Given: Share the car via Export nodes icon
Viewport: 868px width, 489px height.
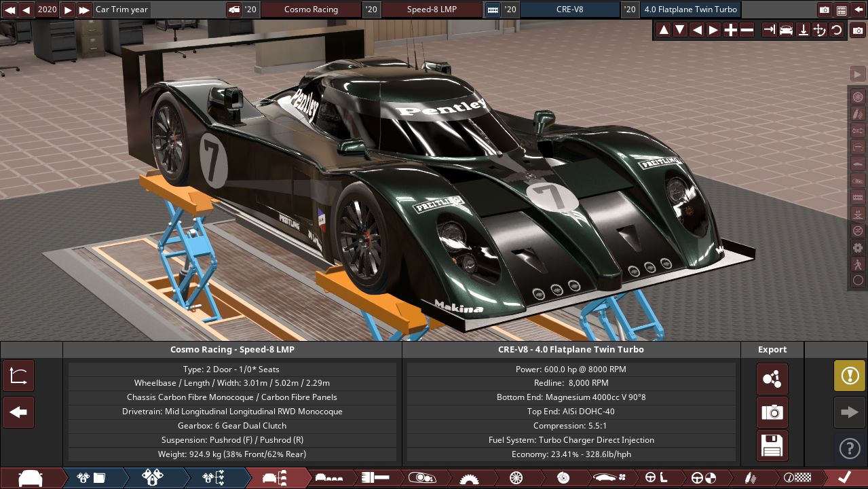Looking at the screenshot, I should (772, 379).
